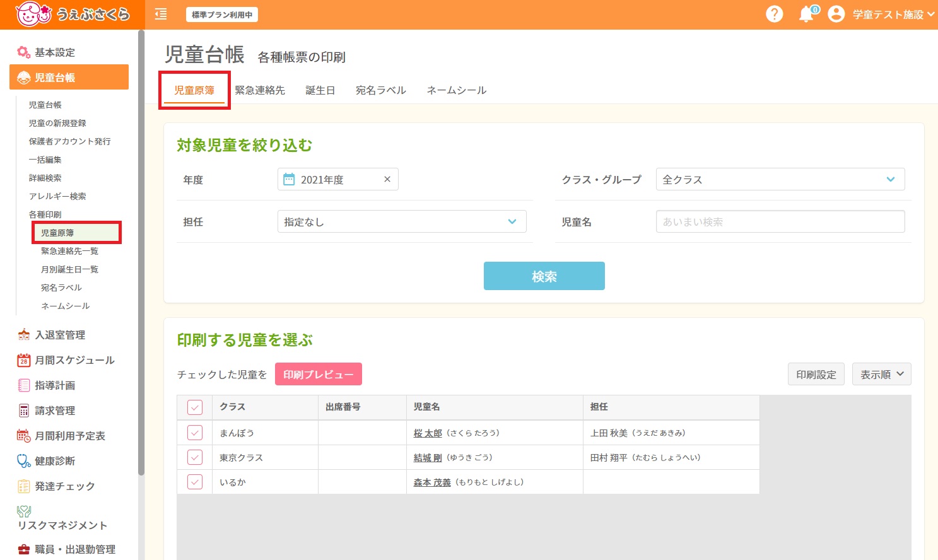Click the 東京クラス class cell
This screenshot has height=560, width=938.
click(x=265, y=457)
